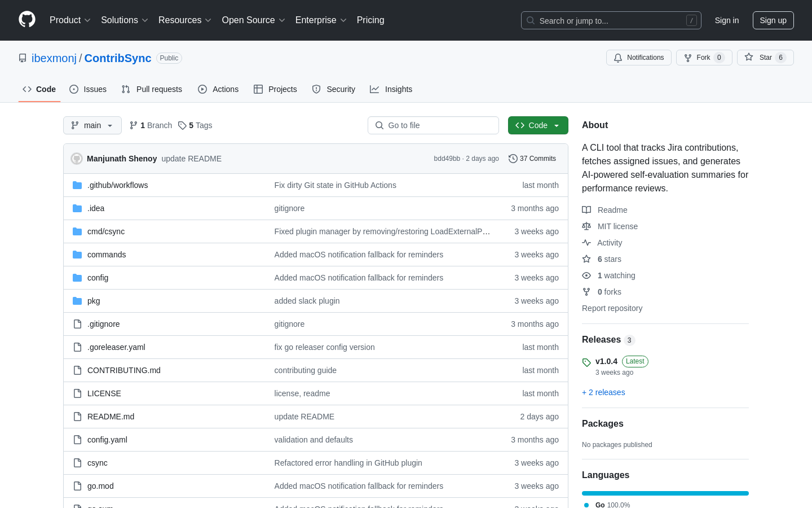Click the fork icon in Fork button

pyautogui.click(x=688, y=58)
